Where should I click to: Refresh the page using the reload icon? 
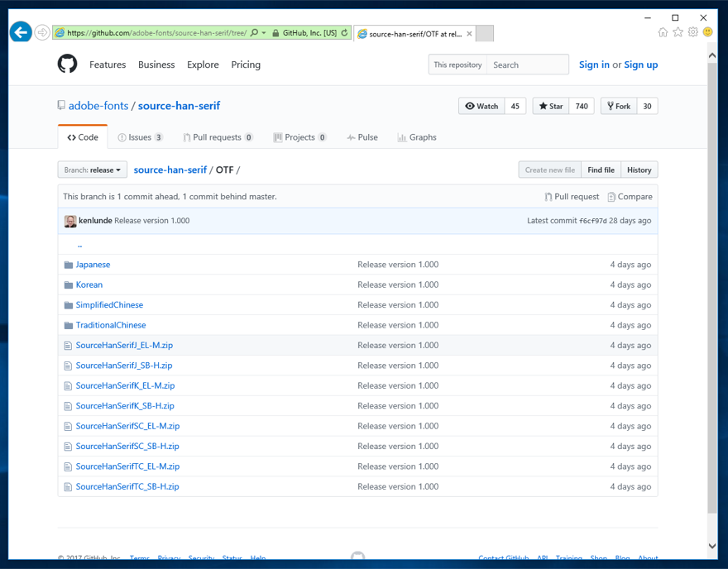pyautogui.click(x=344, y=32)
